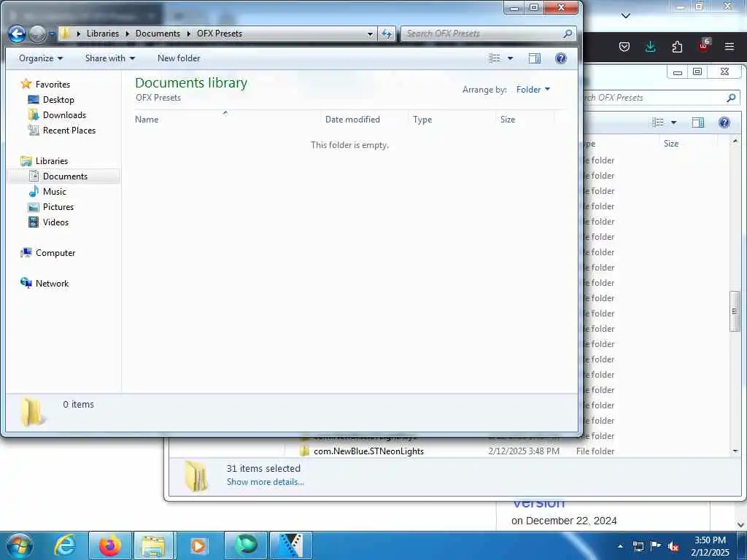Click the Documents breadcrumb in address bar
Screen dimensions: 747x560
158,34
